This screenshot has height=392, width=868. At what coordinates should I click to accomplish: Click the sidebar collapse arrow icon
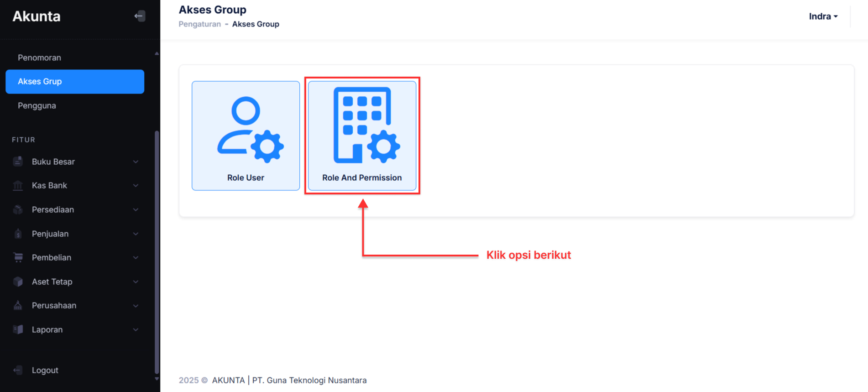(x=140, y=16)
